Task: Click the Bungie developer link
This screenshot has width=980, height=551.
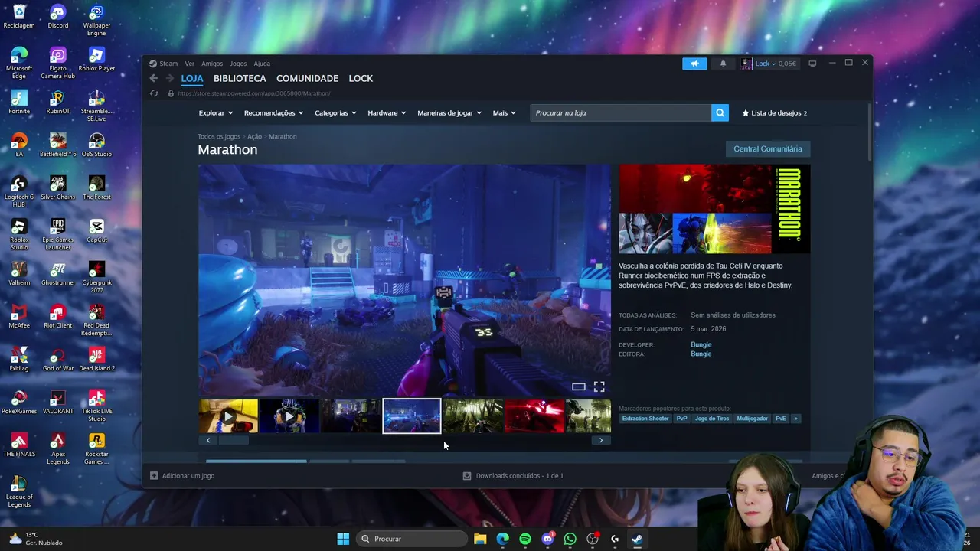Action: (701, 344)
